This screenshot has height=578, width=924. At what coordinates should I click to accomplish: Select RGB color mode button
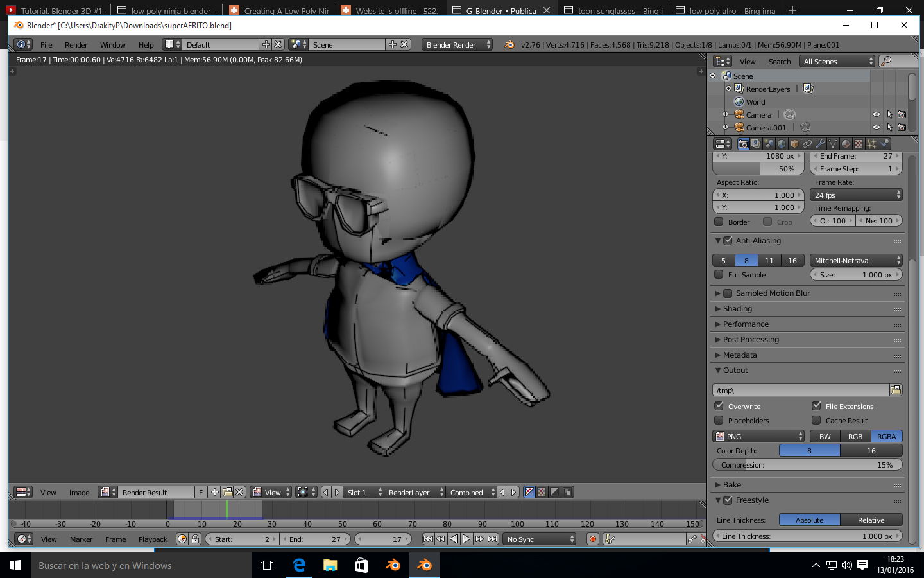pos(855,436)
